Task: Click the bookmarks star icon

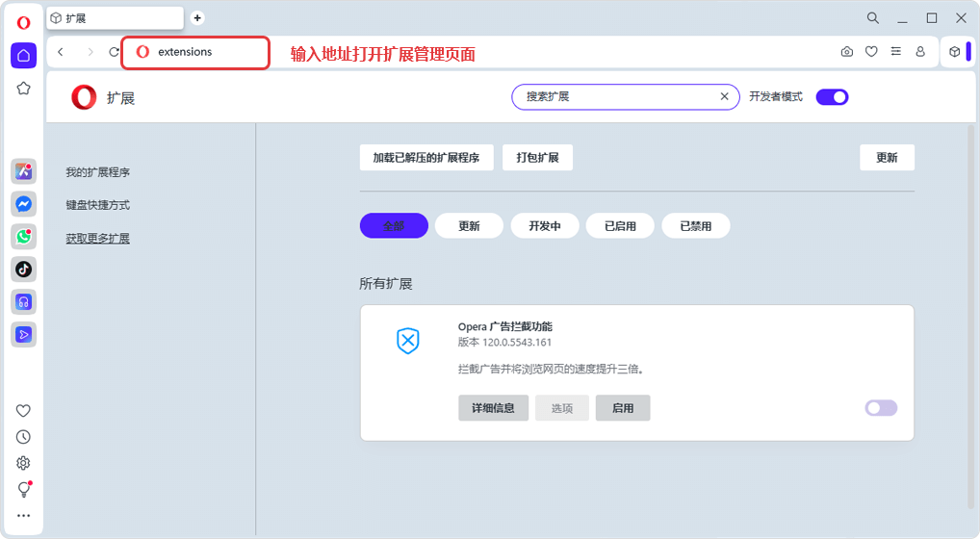Action: tap(23, 89)
